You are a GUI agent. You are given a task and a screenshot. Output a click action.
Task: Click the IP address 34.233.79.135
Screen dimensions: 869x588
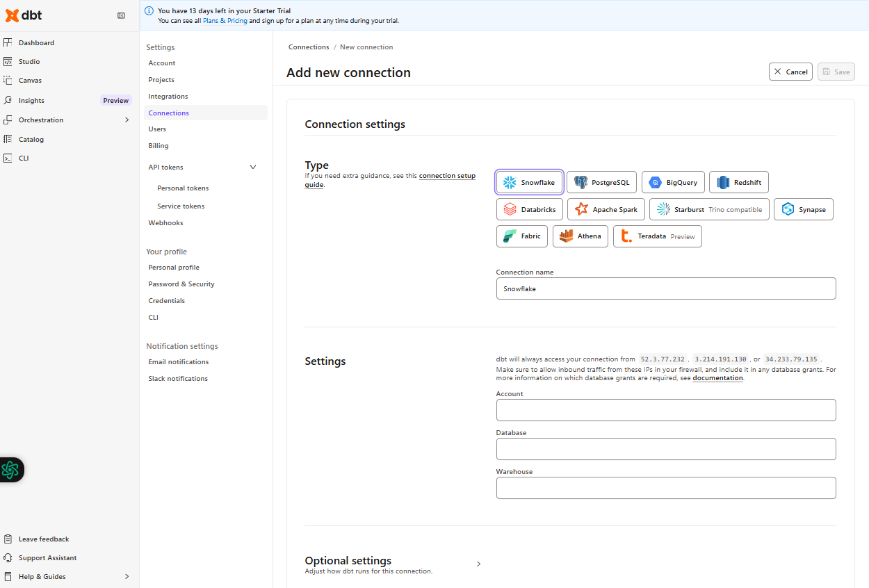(792, 359)
